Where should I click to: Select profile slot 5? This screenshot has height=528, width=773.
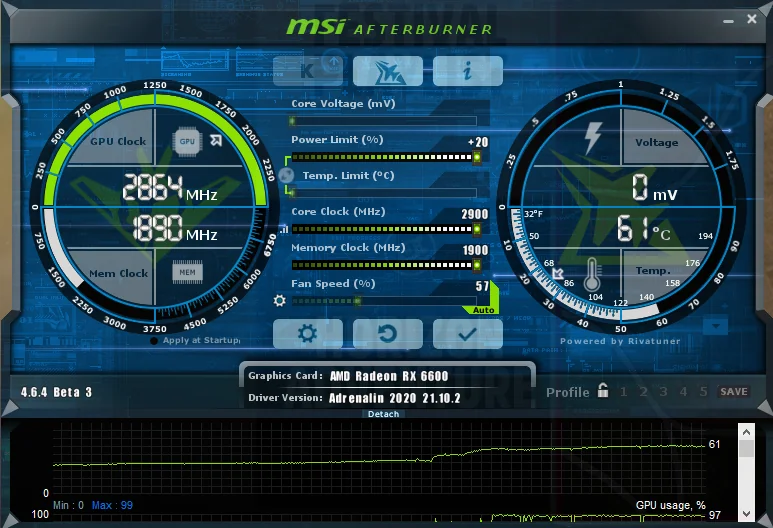tap(703, 391)
